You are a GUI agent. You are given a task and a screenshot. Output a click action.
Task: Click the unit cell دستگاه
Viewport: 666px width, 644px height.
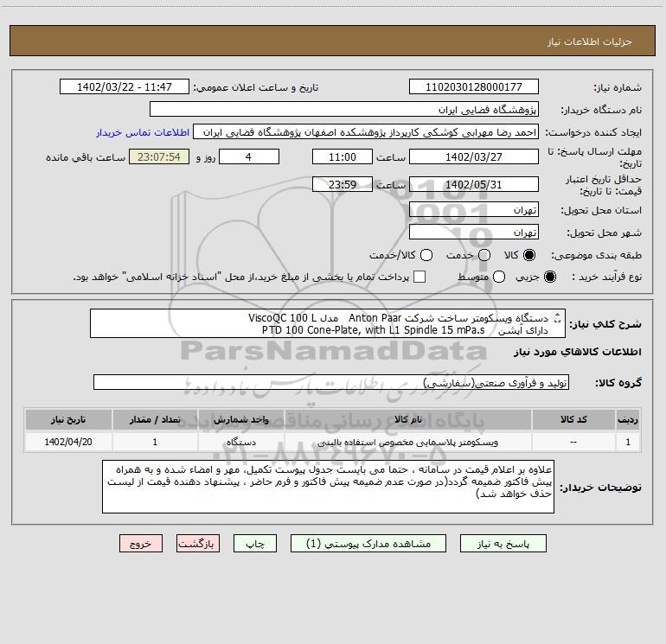tap(240, 442)
